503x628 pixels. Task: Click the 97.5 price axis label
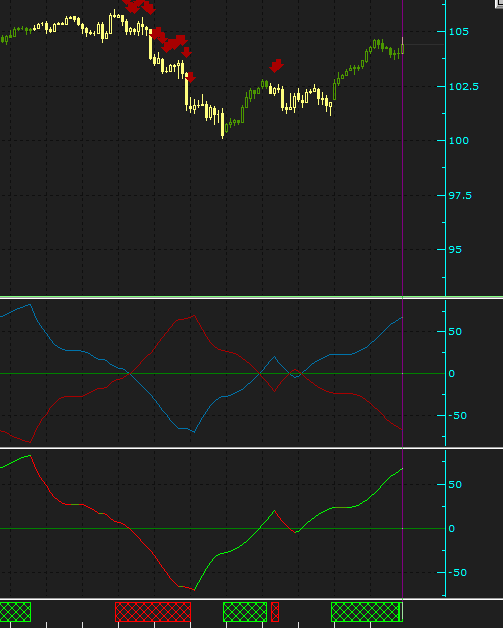coord(460,195)
